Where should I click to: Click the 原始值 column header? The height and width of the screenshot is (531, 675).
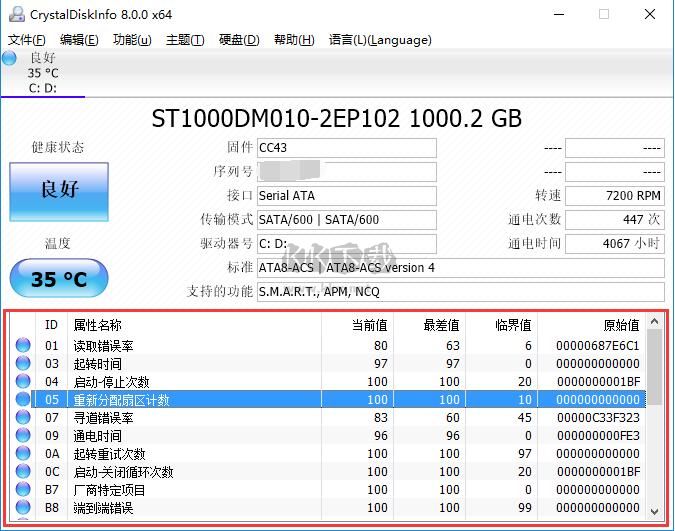point(592,325)
